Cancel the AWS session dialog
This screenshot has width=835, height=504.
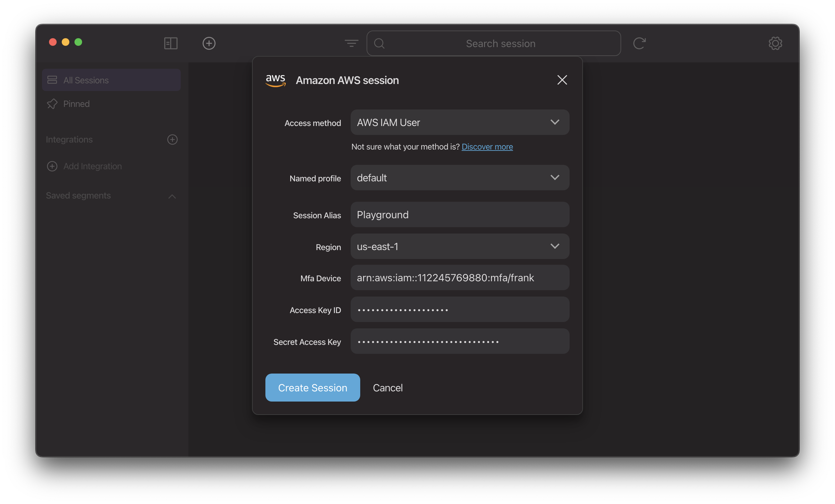[388, 388]
